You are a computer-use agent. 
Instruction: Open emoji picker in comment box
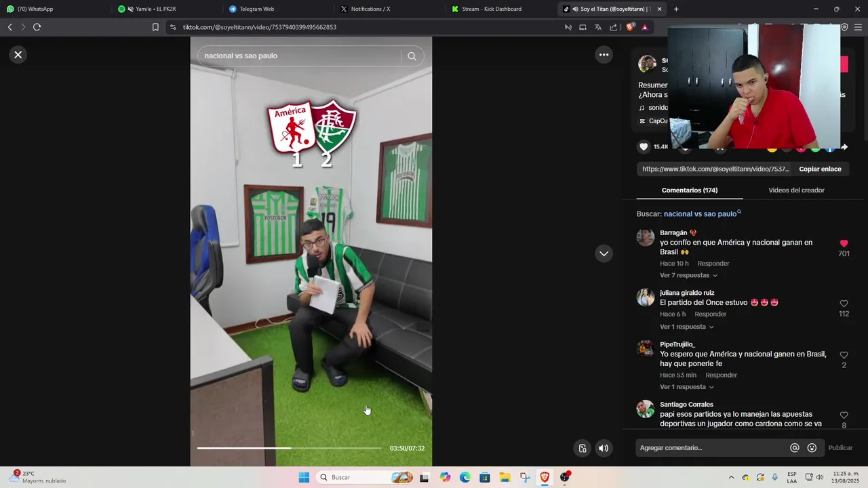(812, 448)
